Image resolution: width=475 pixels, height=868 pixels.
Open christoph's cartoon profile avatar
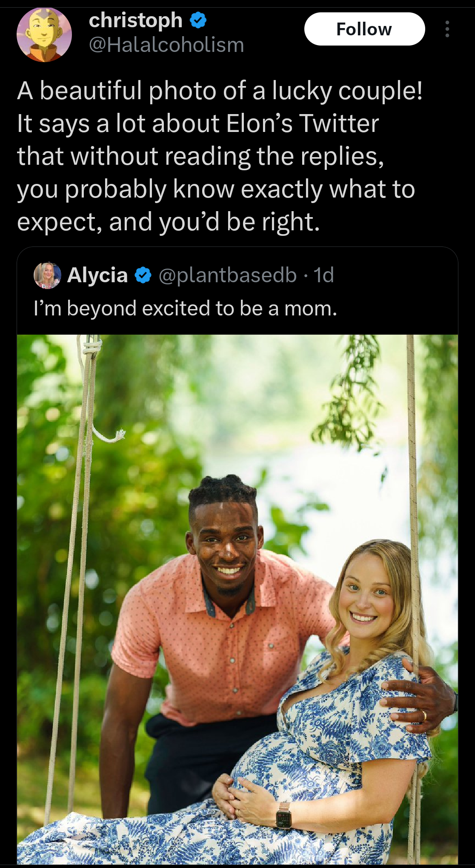pos(44,35)
